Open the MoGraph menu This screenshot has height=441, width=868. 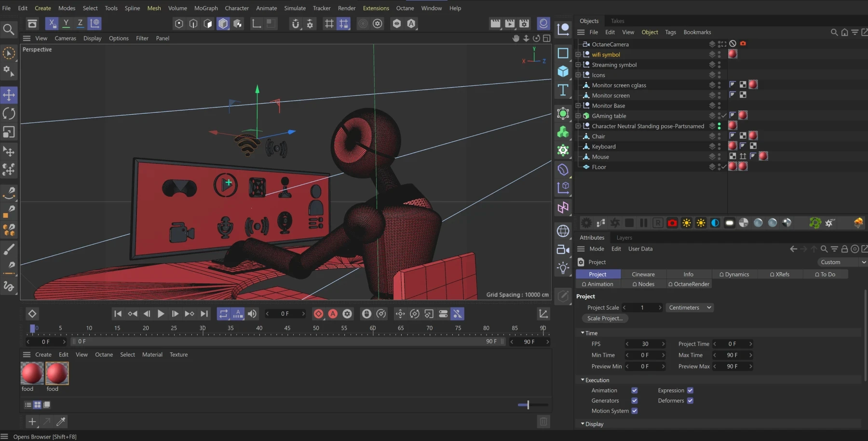coord(206,8)
